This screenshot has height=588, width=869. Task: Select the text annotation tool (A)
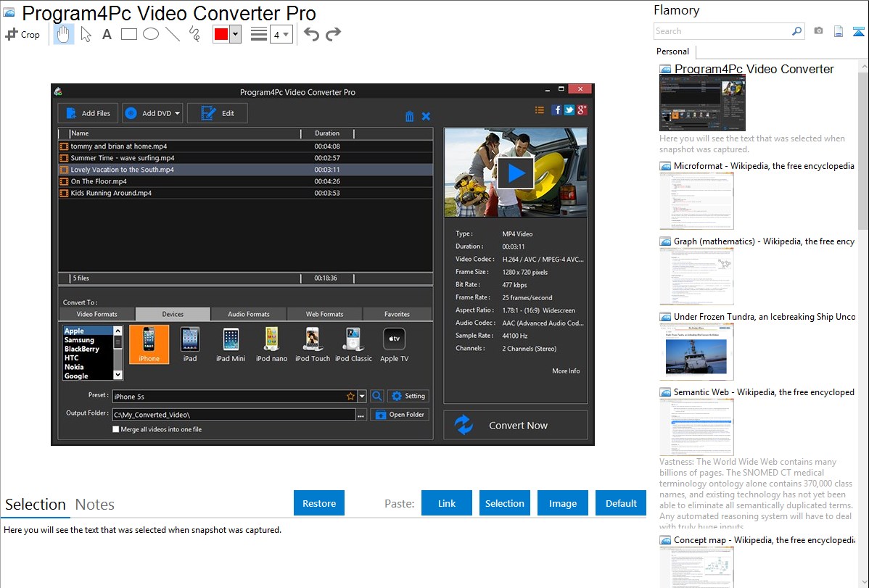point(107,34)
